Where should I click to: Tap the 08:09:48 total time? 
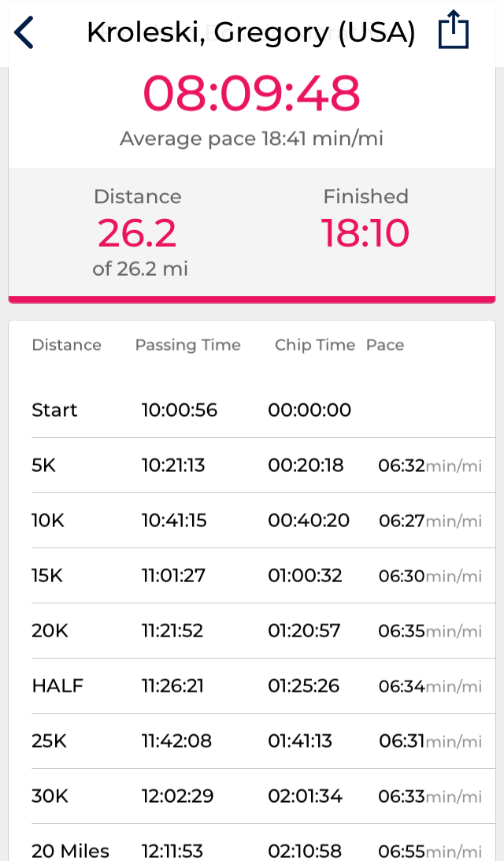(252, 94)
